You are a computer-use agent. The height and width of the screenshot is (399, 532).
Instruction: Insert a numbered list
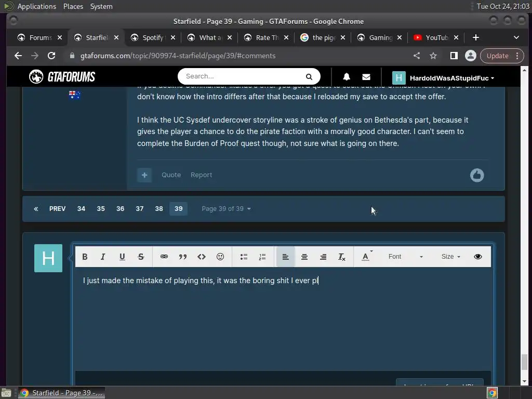click(262, 257)
